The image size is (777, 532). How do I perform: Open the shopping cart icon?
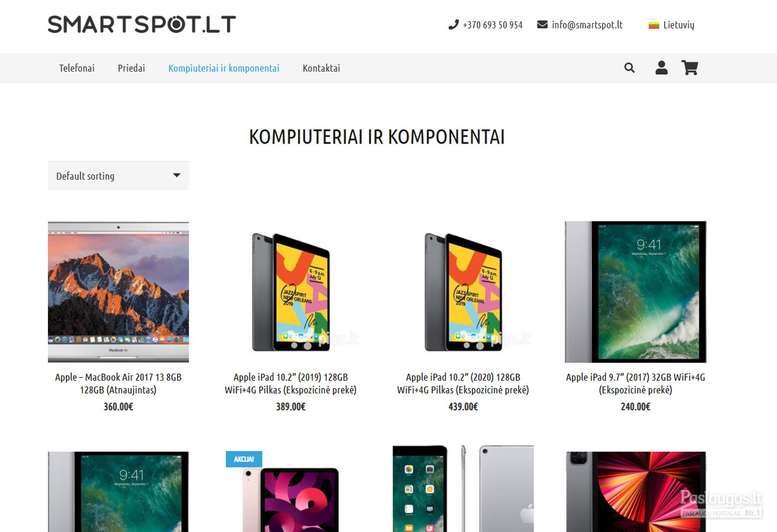click(x=689, y=68)
